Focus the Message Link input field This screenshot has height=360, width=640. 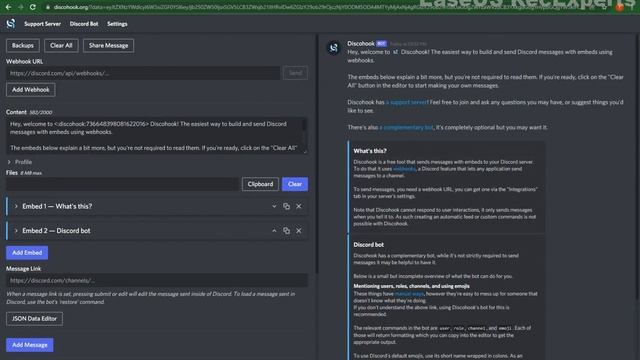click(x=157, y=280)
